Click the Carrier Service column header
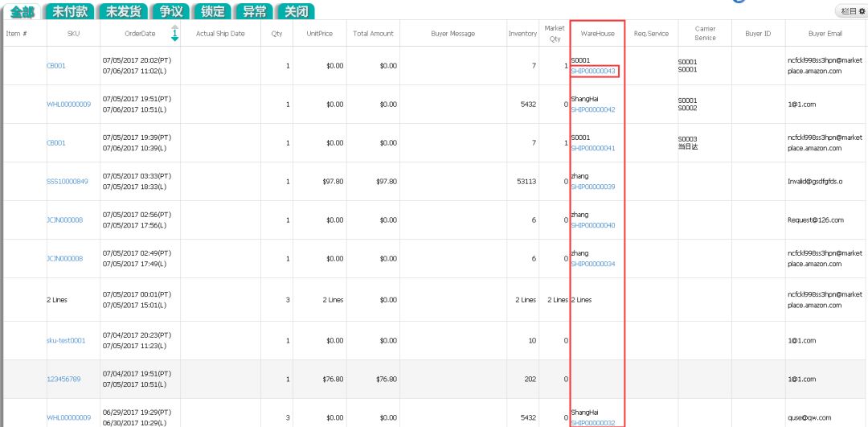The height and width of the screenshot is (427, 868). (706, 33)
